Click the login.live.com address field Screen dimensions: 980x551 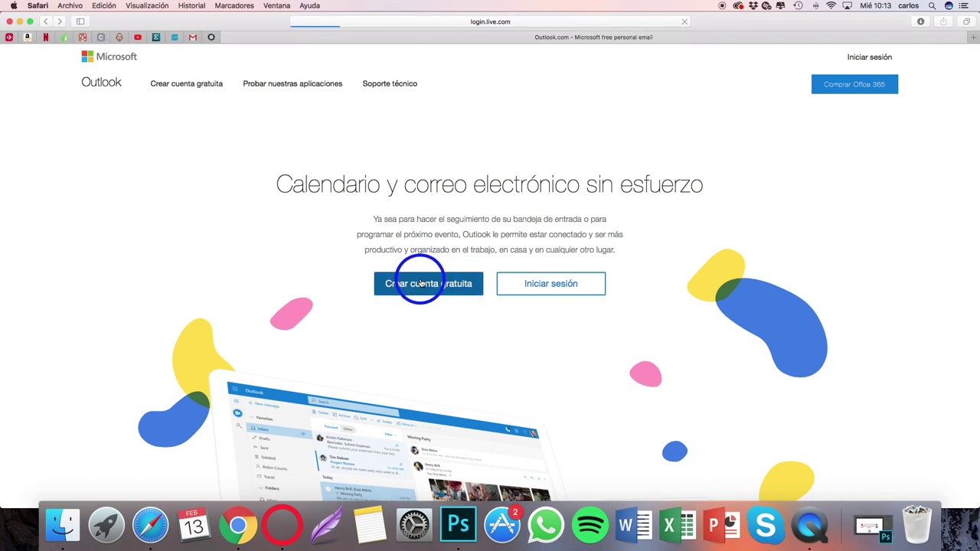(490, 21)
